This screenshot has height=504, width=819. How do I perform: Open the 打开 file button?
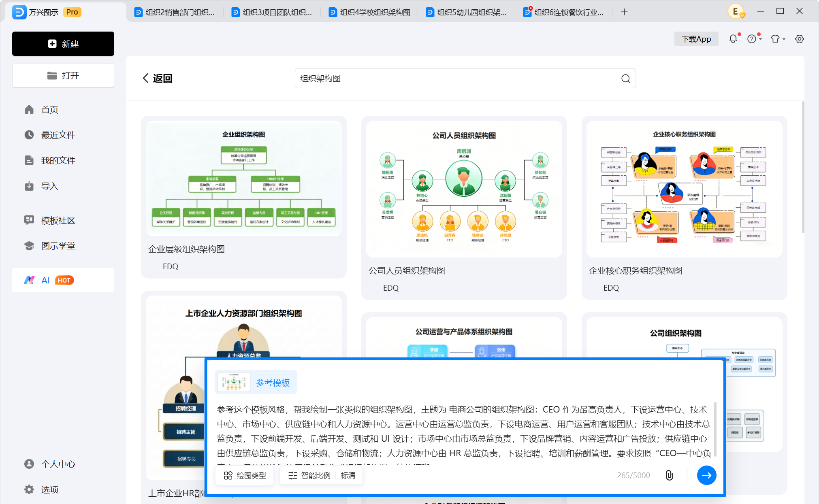[x=63, y=75]
